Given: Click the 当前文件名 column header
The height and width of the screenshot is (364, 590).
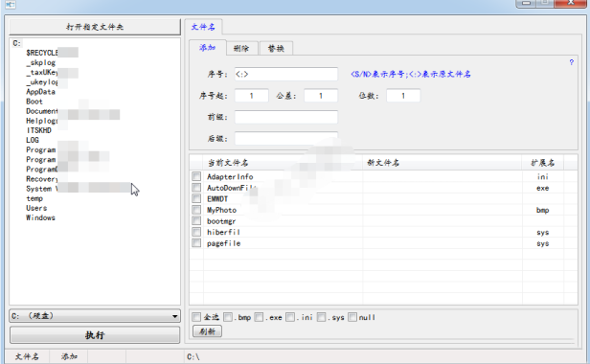Looking at the screenshot, I should point(283,163).
